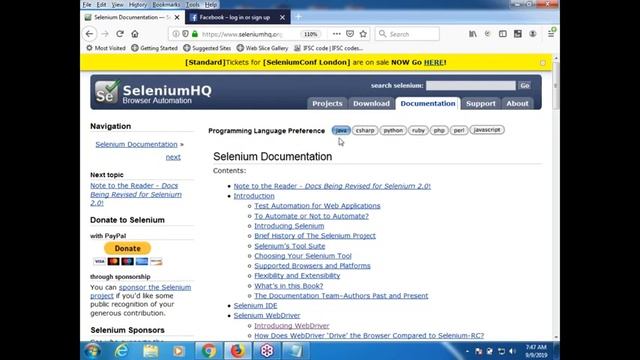This screenshot has height=360, width=640.
Task: Click the browser forward arrow
Action: [x=105, y=34]
